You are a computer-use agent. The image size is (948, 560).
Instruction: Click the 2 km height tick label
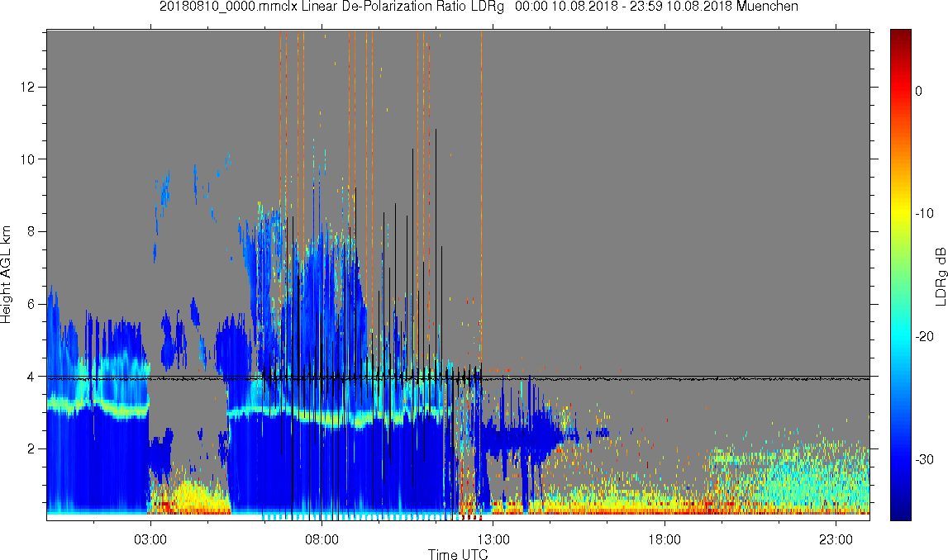[31, 448]
